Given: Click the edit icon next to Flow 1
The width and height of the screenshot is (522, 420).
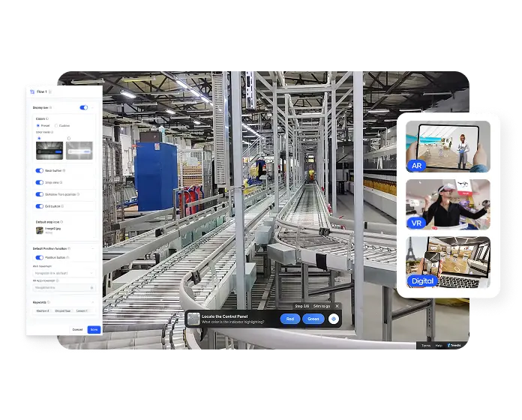Looking at the screenshot, I should (50, 91).
